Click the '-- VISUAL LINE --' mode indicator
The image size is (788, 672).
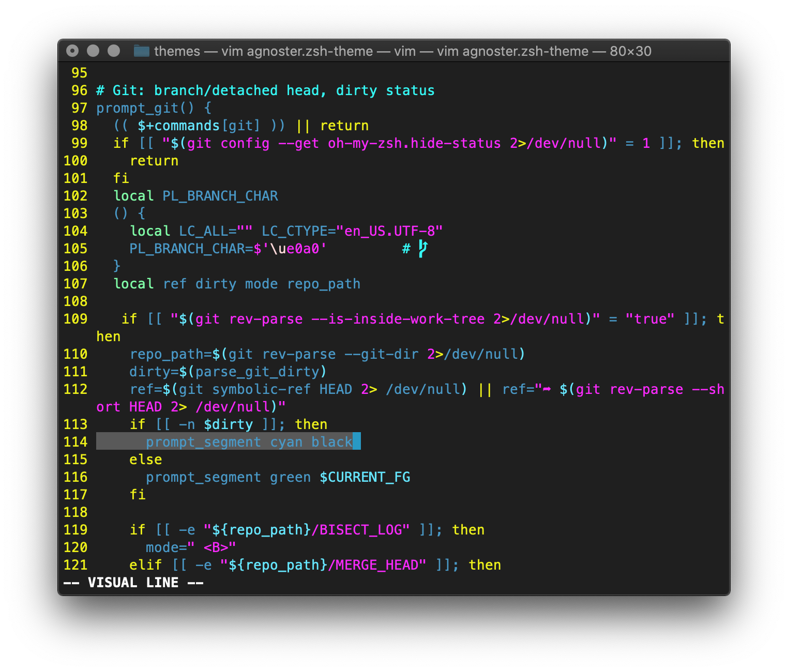(x=133, y=583)
